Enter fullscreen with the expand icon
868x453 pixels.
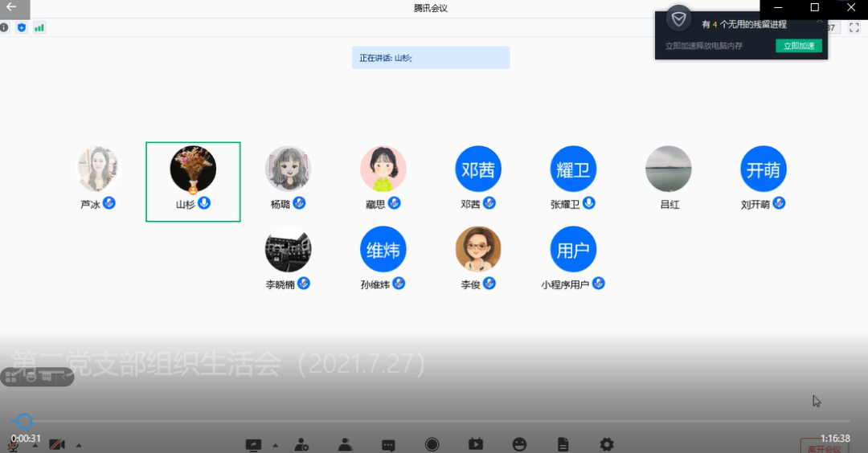point(854,27)
